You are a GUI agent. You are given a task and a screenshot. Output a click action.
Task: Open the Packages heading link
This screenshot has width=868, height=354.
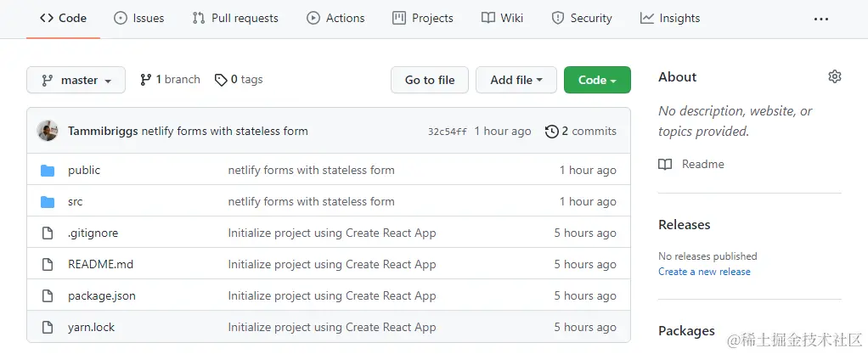(x=686, y=331)
